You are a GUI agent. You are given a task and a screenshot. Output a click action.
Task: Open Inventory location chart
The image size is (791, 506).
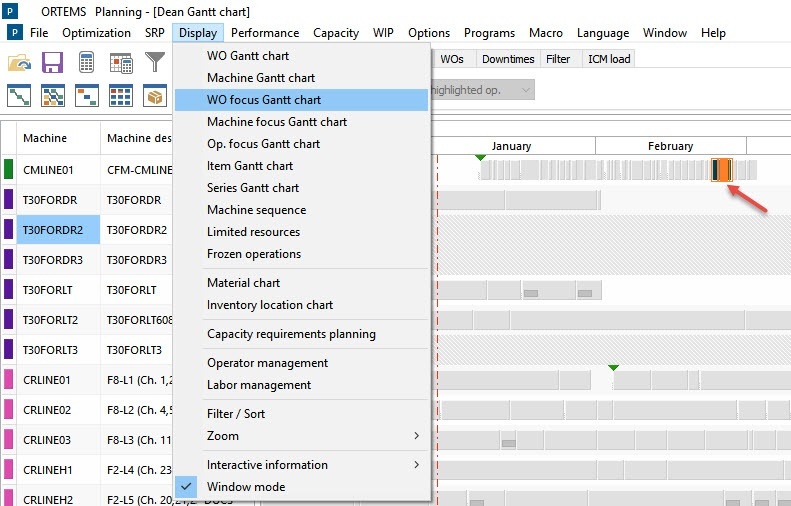point(303,305)
